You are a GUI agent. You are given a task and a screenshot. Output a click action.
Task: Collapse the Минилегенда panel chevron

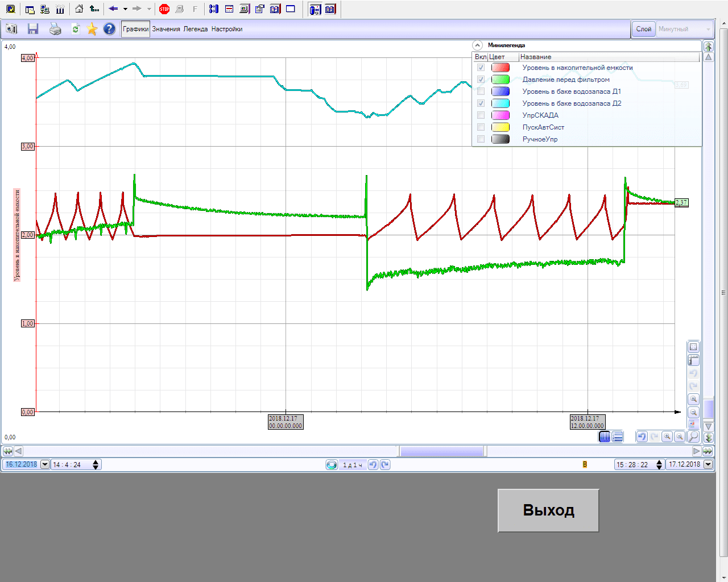(x=478, y=45)
